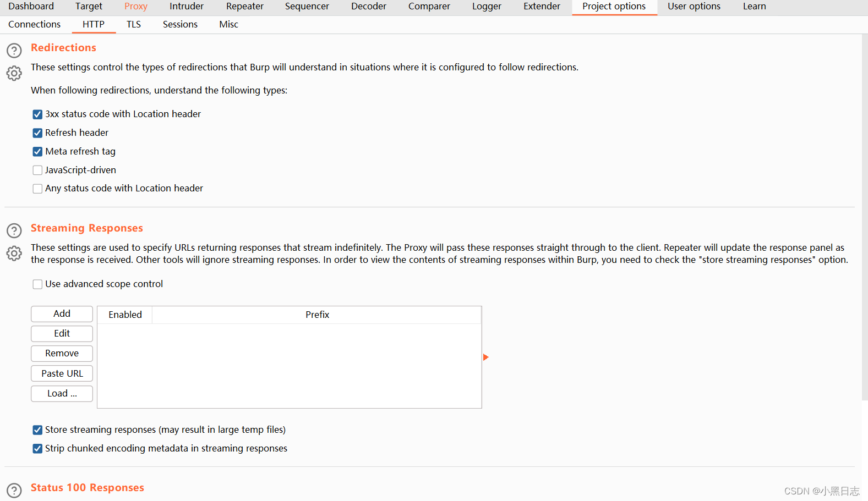Viewport: 868px width, 501px height.
Task: Switch to the TLS sub-tab
Action: click(134, 25)
